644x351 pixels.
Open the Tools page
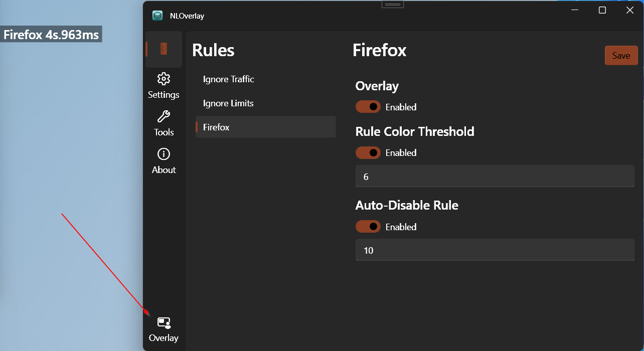164,124
